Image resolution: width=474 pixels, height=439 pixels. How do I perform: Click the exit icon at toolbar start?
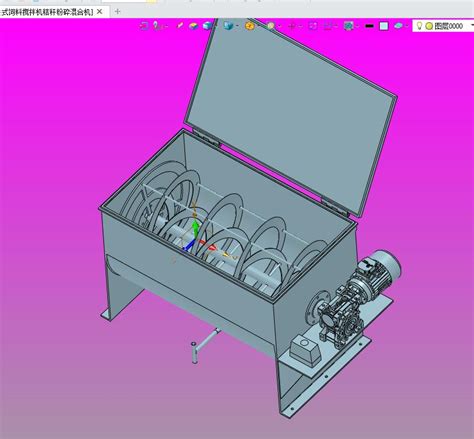point(144,26)
